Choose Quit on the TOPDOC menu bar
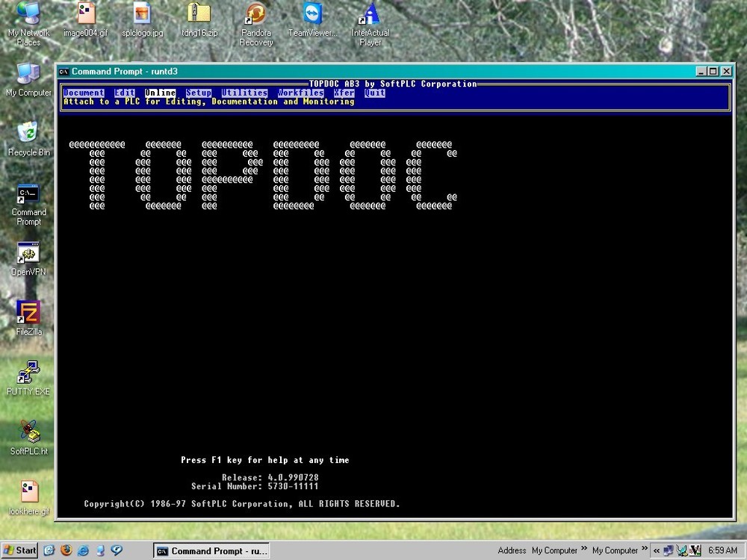Screen dimensions: 747x560 tap(374, 93)
